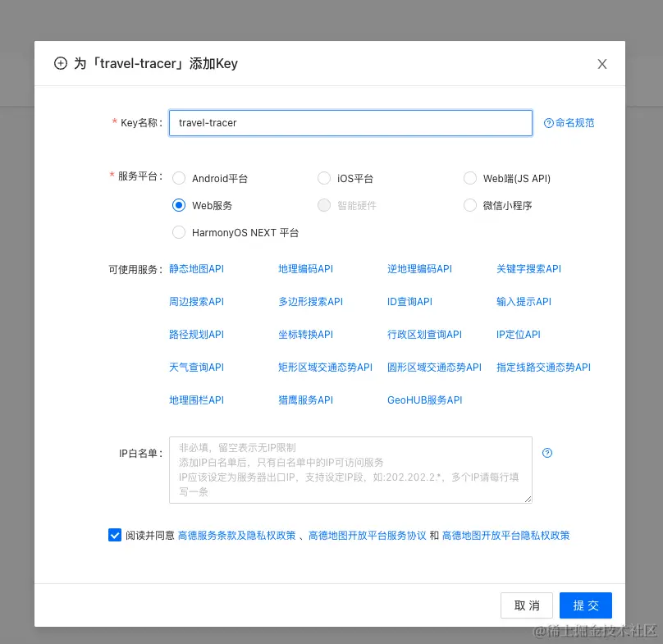Select the 智能硬件 radio button
Image resolution: width=663 pixels, height=644 pixels.
324,205
